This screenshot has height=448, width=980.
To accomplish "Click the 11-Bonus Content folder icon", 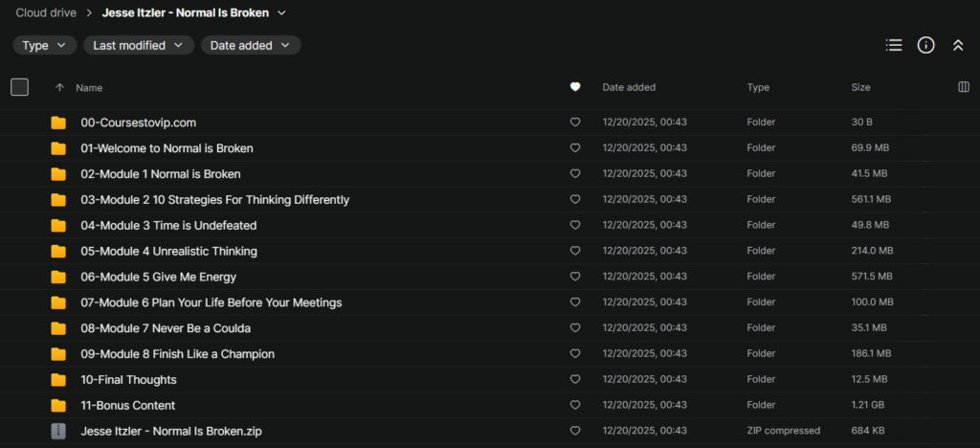I will (58, 406).
